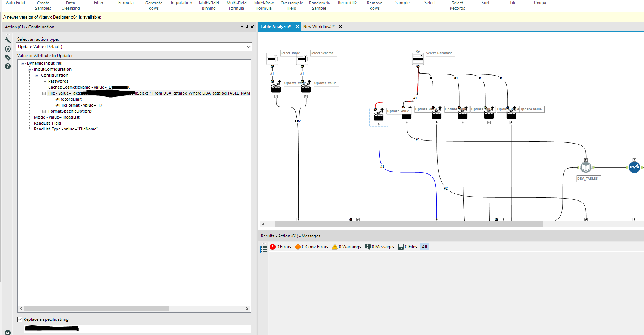
Task: Filter results by Files
Action: pyautogui.click(x=407, y=247)
